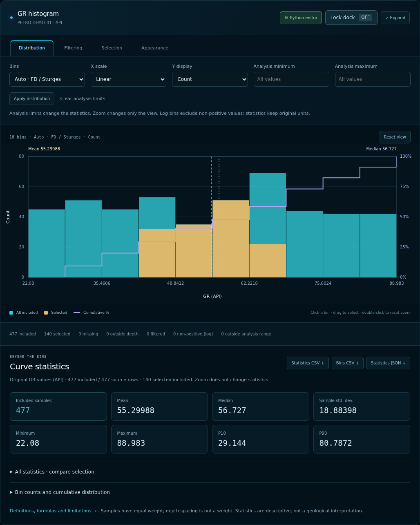Click the '0 missing' status text
The width and height of the screenshot is (420, 525).
pyautogui.click(x=88, y=334)
